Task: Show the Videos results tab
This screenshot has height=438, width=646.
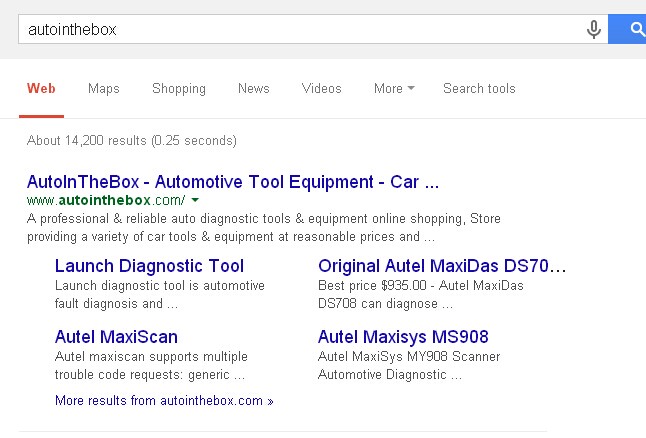Action: (x=321, y=88)
